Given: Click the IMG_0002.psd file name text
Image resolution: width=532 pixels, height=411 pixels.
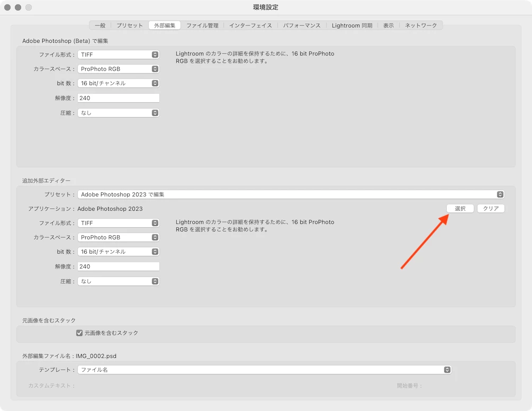Looking at the screenshot, I should (96, 356).
